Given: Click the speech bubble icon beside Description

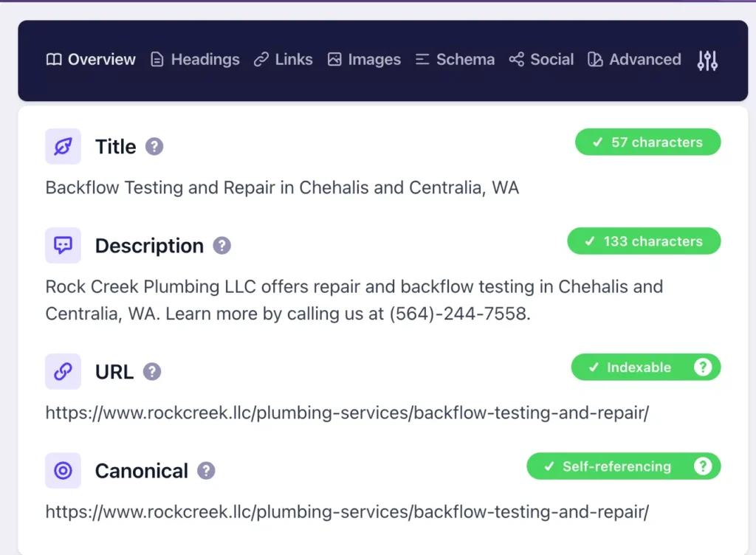Looking at the screenshot, I should 63,245.
